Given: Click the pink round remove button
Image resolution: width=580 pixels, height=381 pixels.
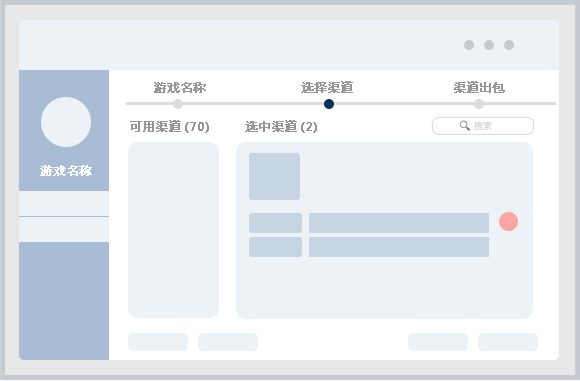Looking at the screenshot, I should [x=508, y=222].
